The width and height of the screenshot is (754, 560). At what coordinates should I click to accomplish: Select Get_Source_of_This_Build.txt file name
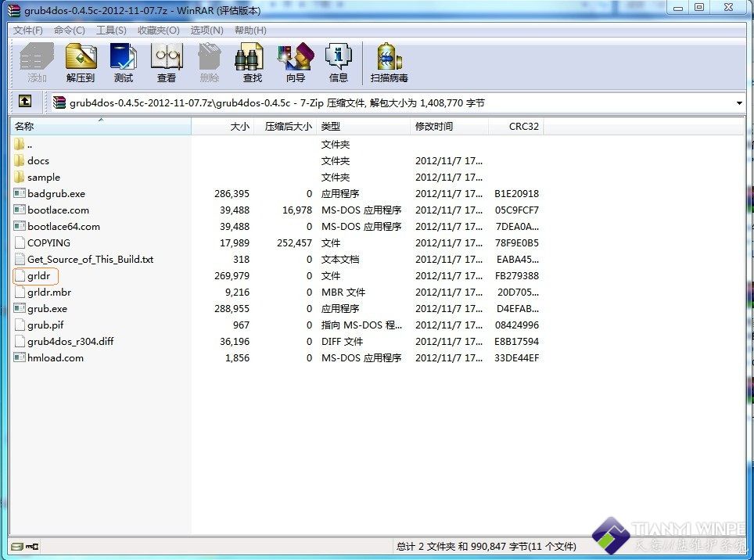(91, 259)
